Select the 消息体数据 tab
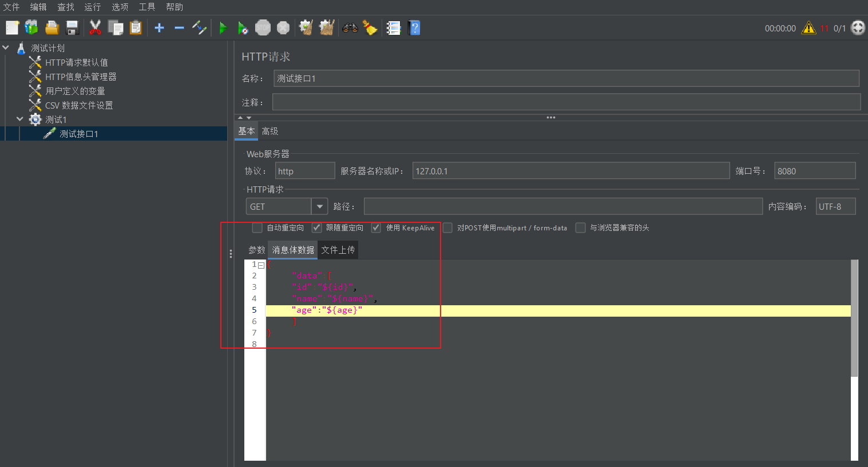 pyautogui.click(x=293, y=250)
